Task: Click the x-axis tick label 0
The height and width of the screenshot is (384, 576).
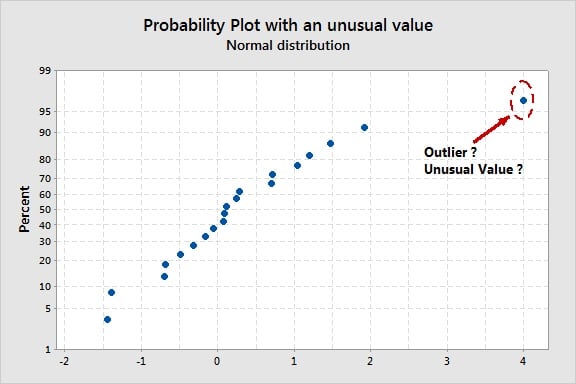Action: [x=217, y=361]
